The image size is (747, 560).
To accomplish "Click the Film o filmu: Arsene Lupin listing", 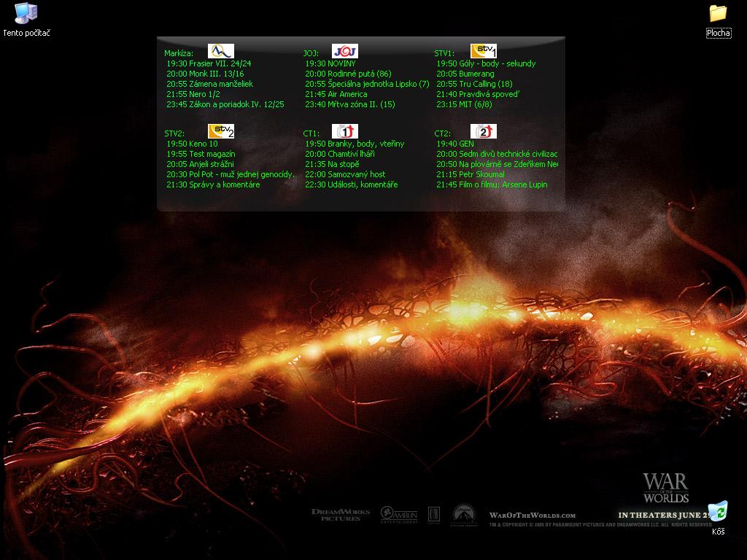I will tap(492, 184).
